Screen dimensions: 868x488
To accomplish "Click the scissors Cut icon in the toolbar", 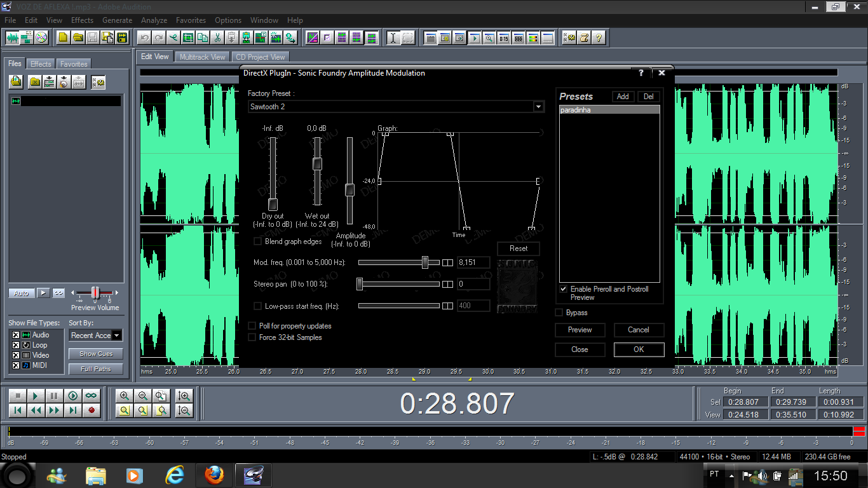I will [217, 37].
